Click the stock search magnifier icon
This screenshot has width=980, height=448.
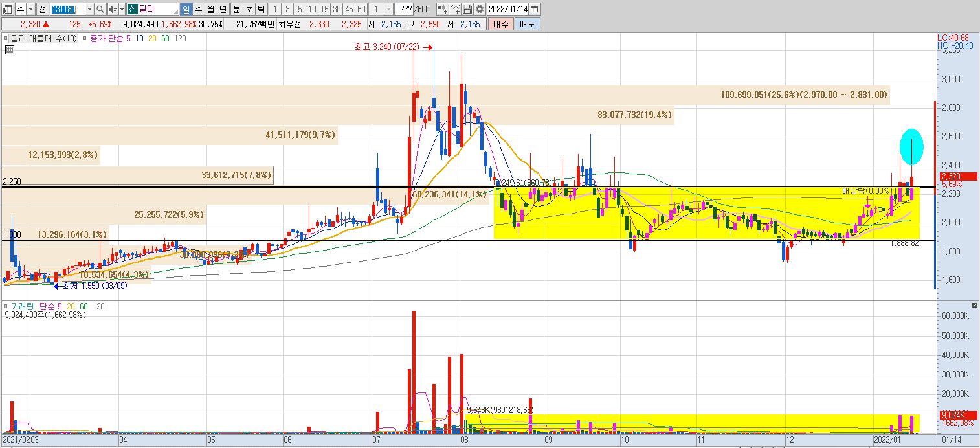100,9
